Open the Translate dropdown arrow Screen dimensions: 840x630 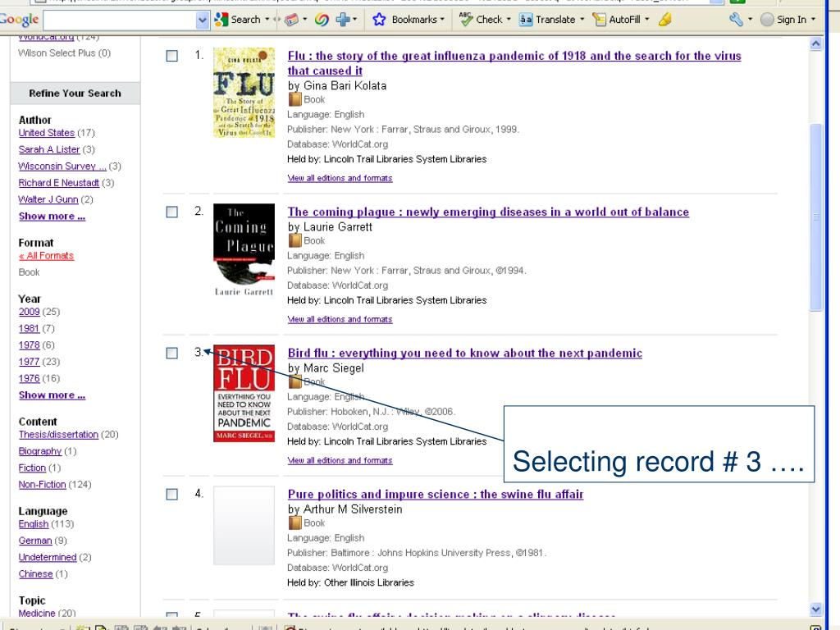(x=582, y=20)
